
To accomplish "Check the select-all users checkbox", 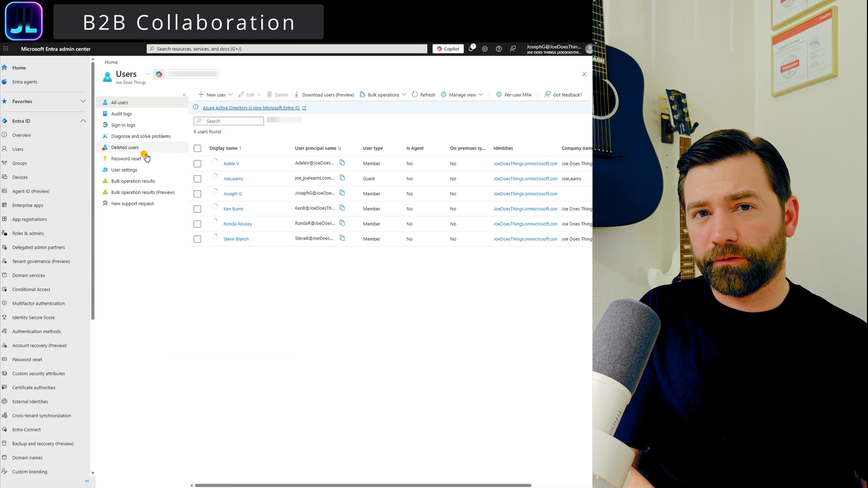I will coord(197,148).
